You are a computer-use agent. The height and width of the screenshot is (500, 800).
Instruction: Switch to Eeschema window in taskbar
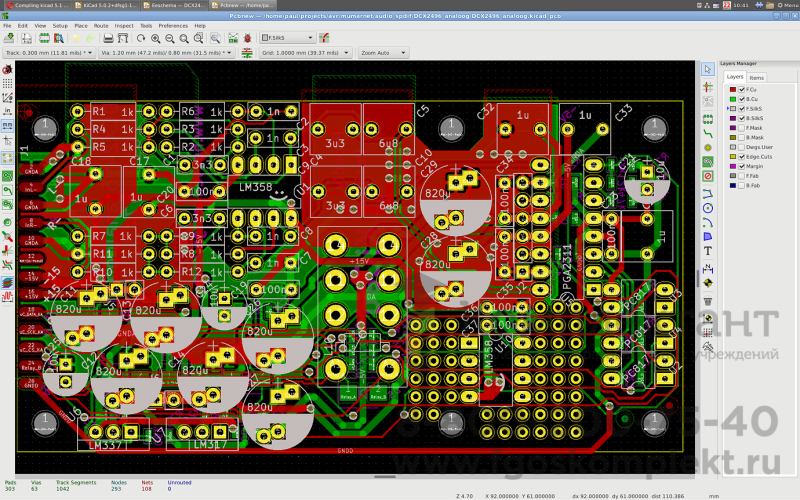173,5
